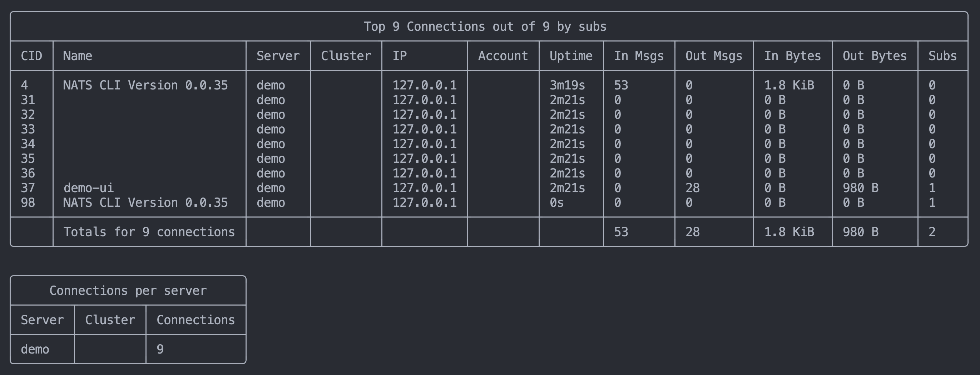The width and height of the screenshot is (980, 375).
Task: Click the Out Msgs column header
Action: pos(714,56)
